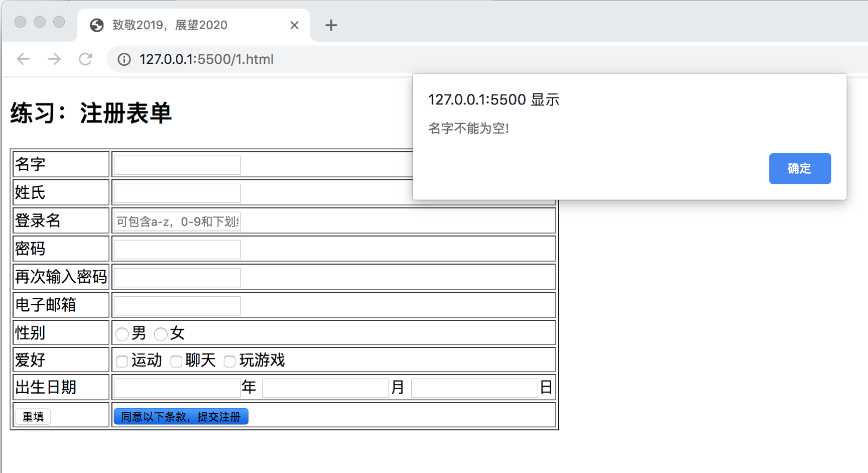This screenshot has height=473, width=868.
Task: Focus the 登录名 input field
Action: coord(177,221)
